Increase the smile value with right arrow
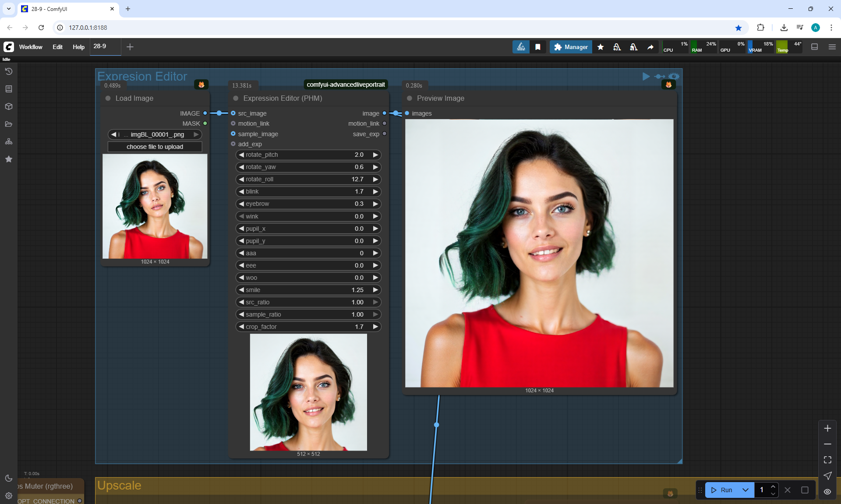841x504 pixels. (375, 290)
